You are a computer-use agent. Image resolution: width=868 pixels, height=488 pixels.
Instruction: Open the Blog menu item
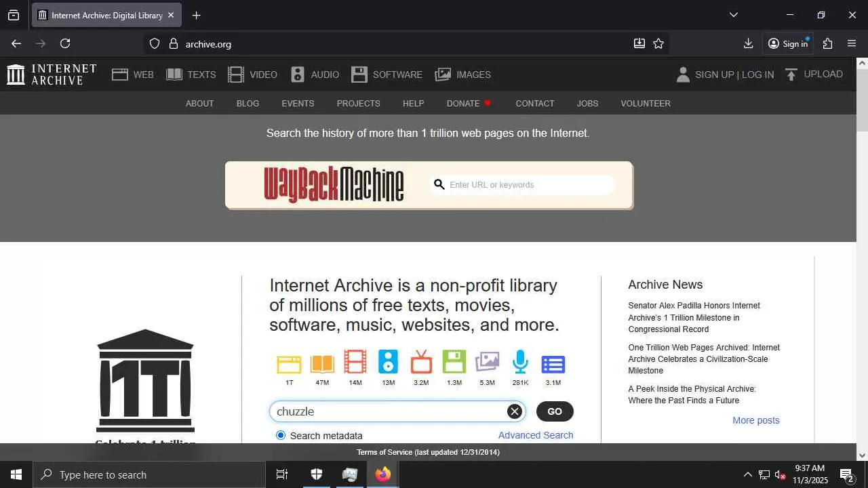(x=248, y=104)
